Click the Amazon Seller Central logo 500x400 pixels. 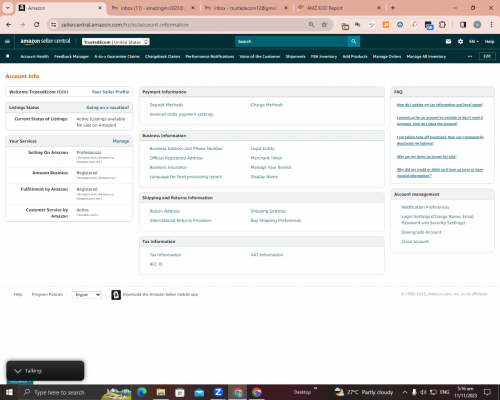click(x=46, y=41)
